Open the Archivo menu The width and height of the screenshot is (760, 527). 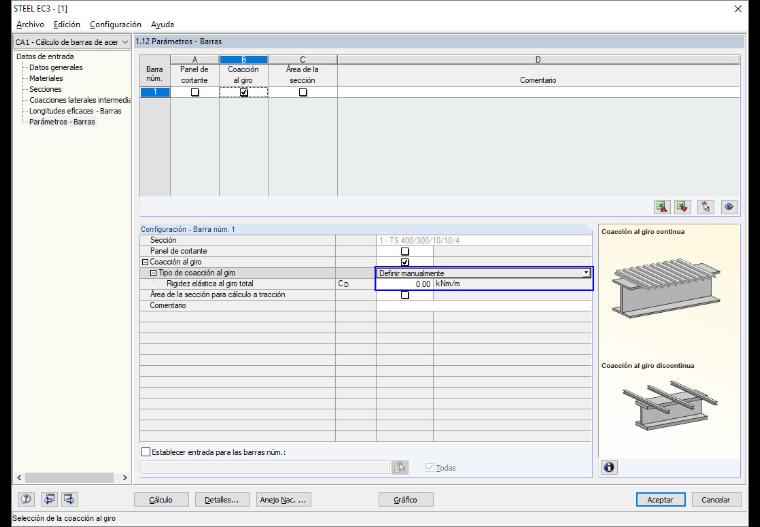30,24
